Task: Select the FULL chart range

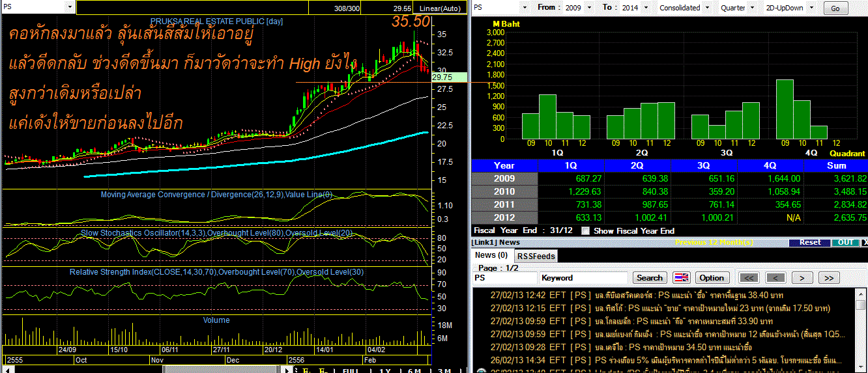Action: click(x=351, y=370)
